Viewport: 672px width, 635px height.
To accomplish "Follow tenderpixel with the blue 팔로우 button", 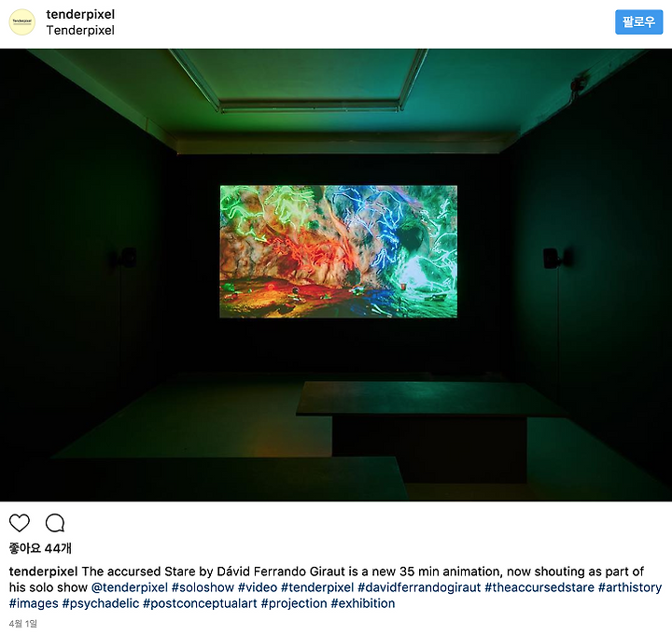I will coord(638,21).
